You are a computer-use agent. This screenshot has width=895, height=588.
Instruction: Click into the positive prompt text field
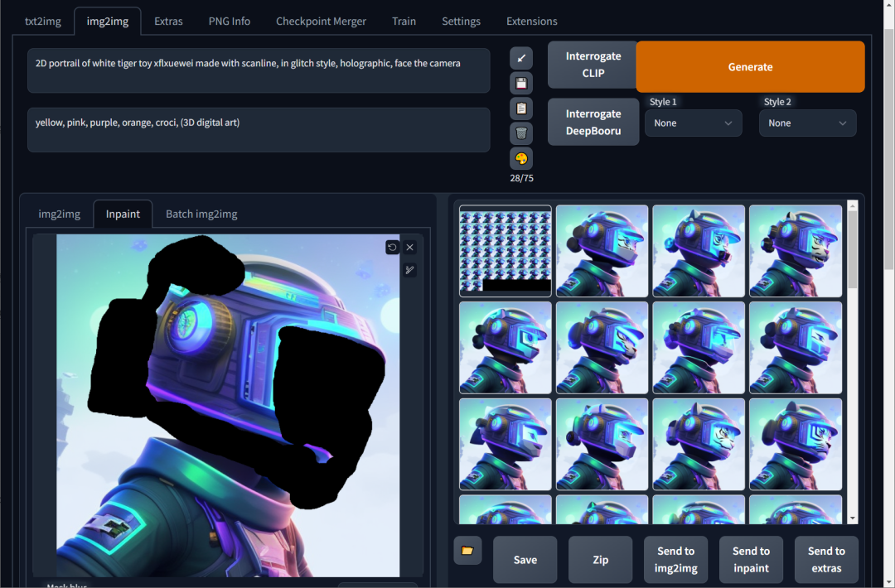259,70
